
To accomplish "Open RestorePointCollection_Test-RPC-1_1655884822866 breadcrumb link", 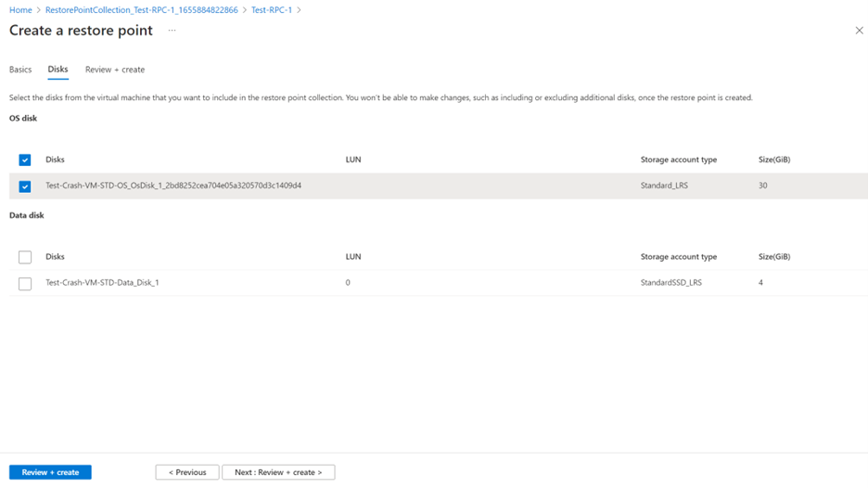I will tap(142, 10).
